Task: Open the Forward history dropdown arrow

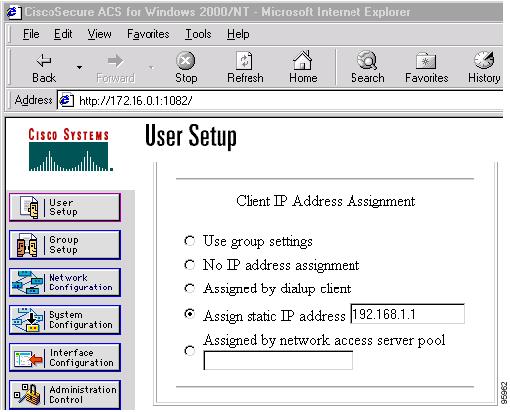Action: click(152, 68)
